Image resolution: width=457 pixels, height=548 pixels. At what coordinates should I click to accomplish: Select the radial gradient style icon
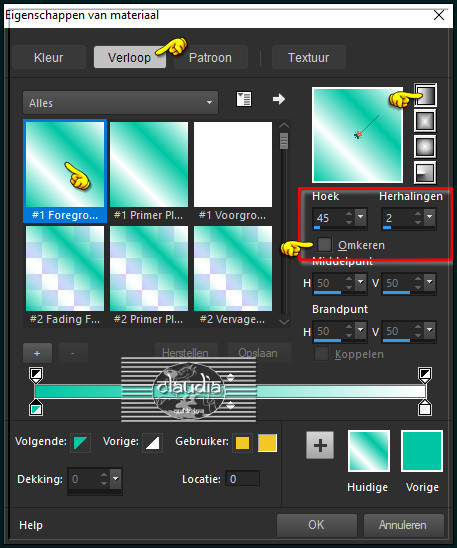click(x=425, y=172)
